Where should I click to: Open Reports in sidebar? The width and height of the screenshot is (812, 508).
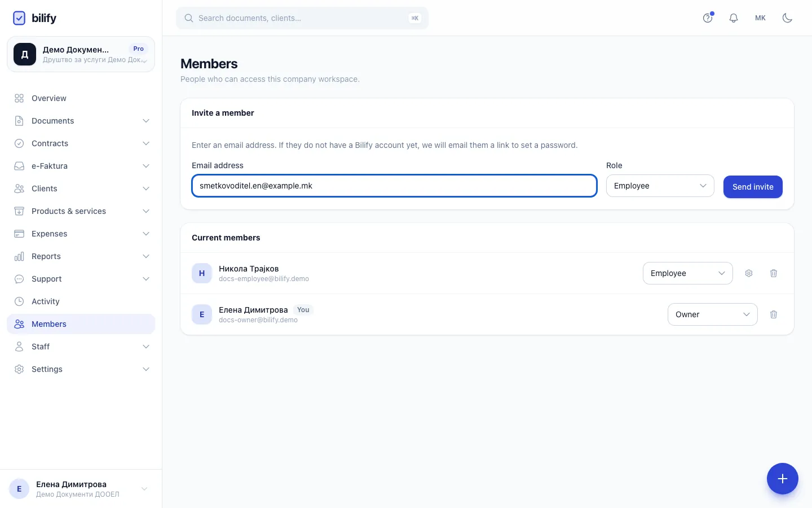click(81, 256)
